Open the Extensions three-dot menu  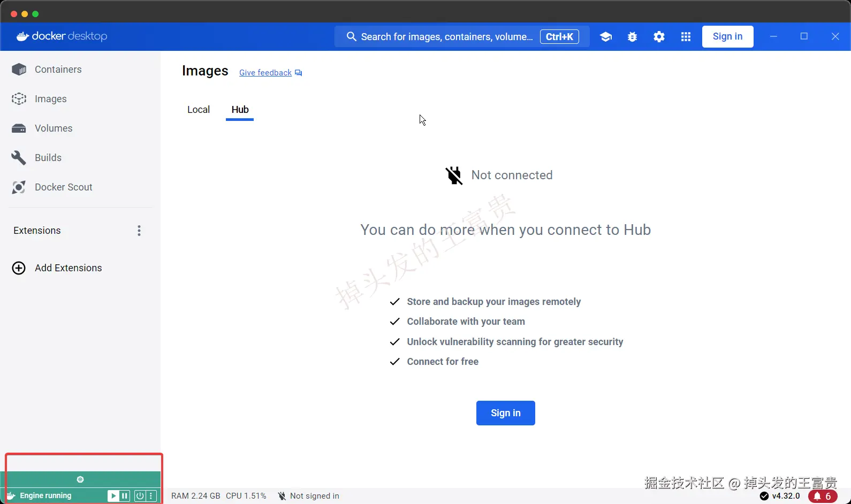[139, 231]
